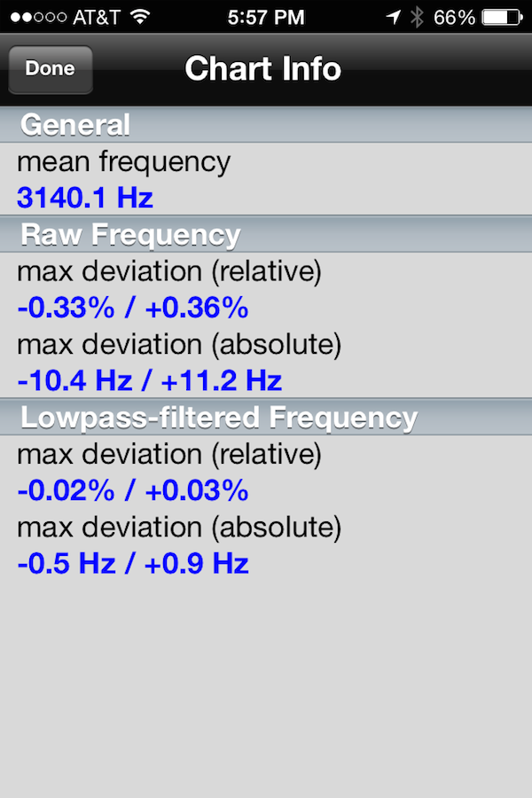Tap the Bluetooth status icon
532x798 pixels.
tap(417, 18)
